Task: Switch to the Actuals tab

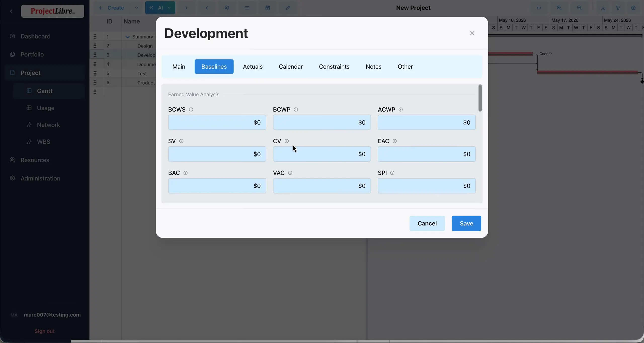Action: 253,66
